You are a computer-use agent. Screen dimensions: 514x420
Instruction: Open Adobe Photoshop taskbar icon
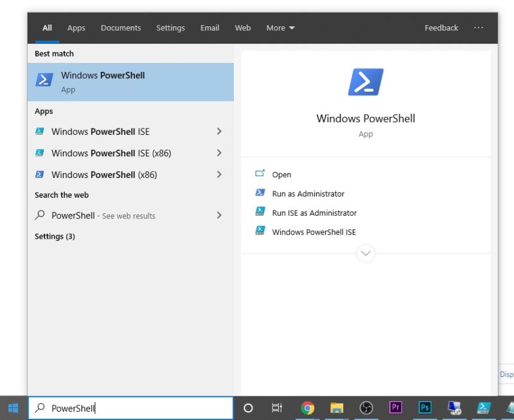(x=425, y=408)
